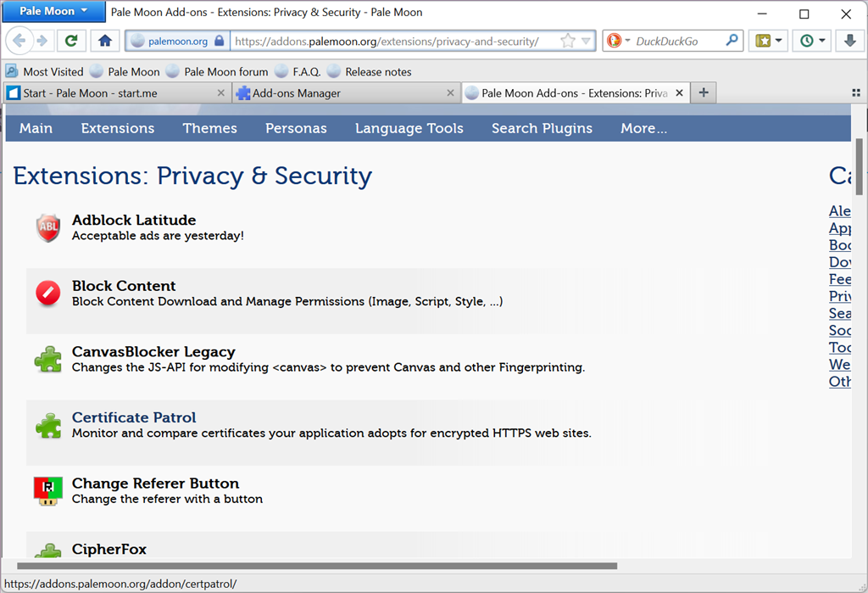Open the Change Referer Button extension link
Image resolution: width=868 pixels, height=593 pixels.
point(156,484)
